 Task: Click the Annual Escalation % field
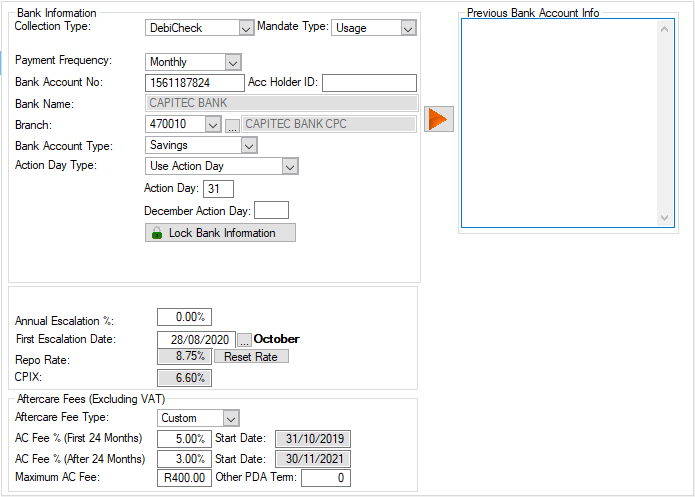[x=184, y=317]
